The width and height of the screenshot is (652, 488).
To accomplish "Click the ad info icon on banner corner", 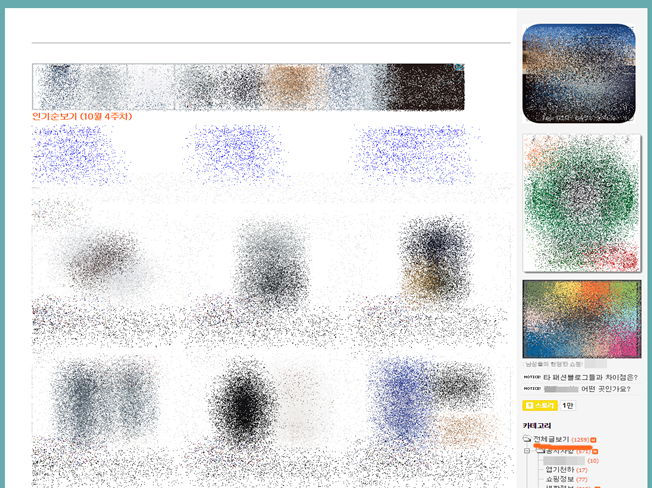I will pyautogui.click(x=459, y=67).
